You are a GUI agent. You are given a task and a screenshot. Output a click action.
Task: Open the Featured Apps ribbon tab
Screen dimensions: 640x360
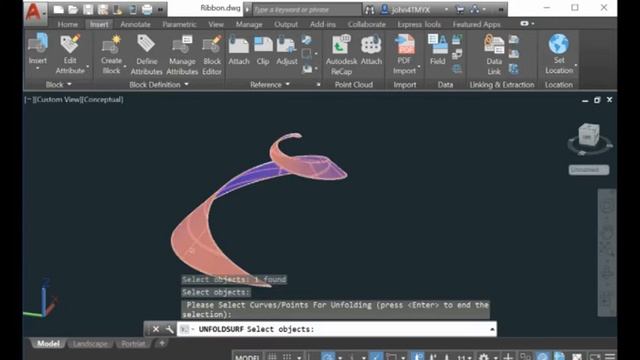(x=476, y=24)
